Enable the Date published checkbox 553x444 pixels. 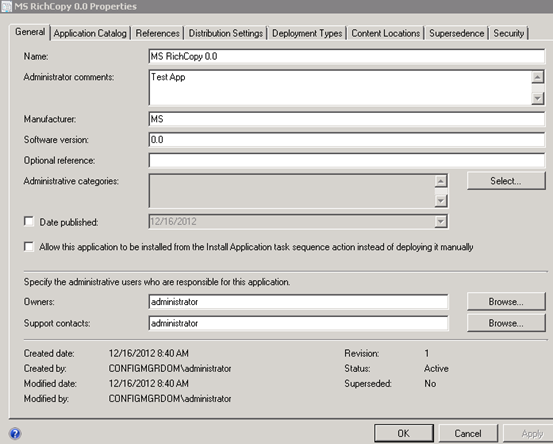(x=29, y=221)
